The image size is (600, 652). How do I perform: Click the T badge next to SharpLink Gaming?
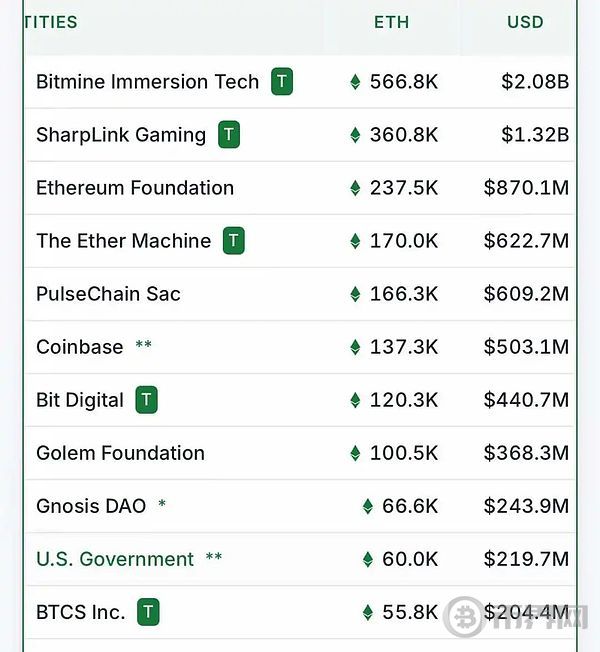(x=229, y=134)
